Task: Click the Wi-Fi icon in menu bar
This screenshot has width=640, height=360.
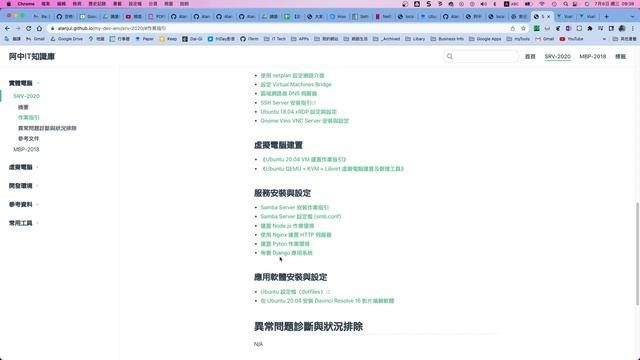Action: click(542, 4)
